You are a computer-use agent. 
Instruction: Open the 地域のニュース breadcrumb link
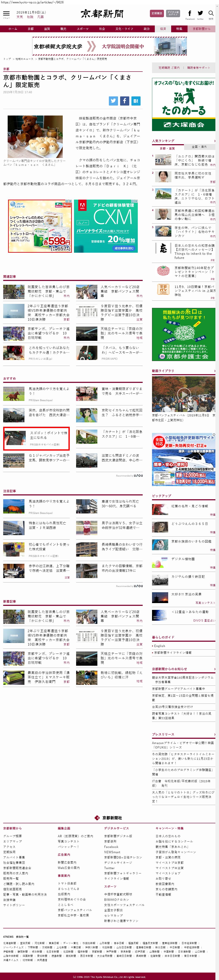pyautogui.click(x=24, y=59)
